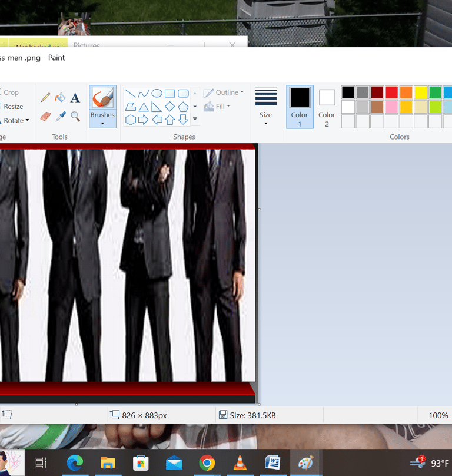This screenshot has height=476, width=452.
Task: Pick the rose pink color swatch
Action: (391, 107)
